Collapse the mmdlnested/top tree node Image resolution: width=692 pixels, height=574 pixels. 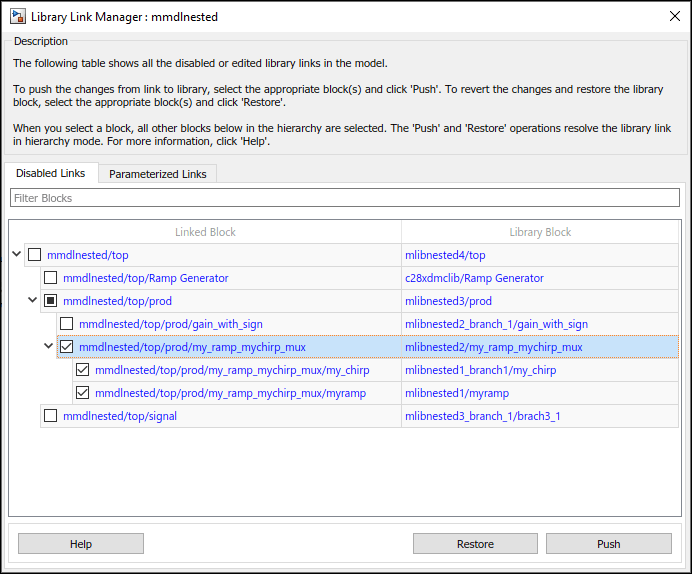coord(17,255)
